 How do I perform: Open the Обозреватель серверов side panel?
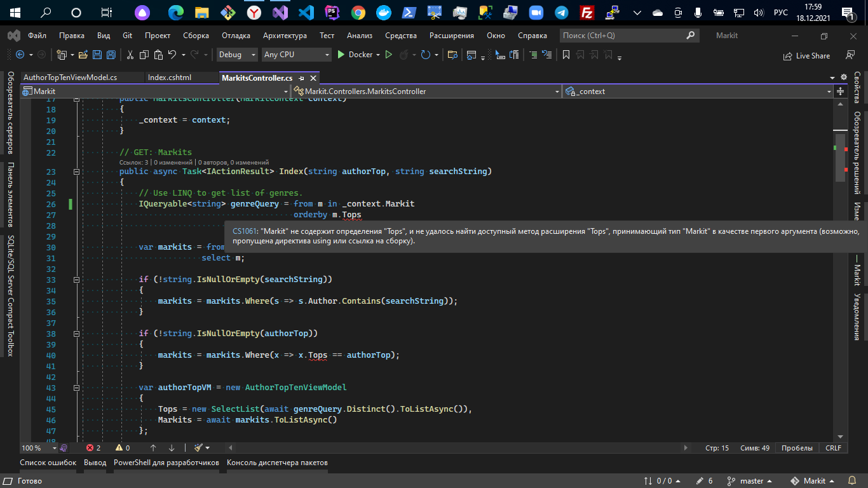10,113
